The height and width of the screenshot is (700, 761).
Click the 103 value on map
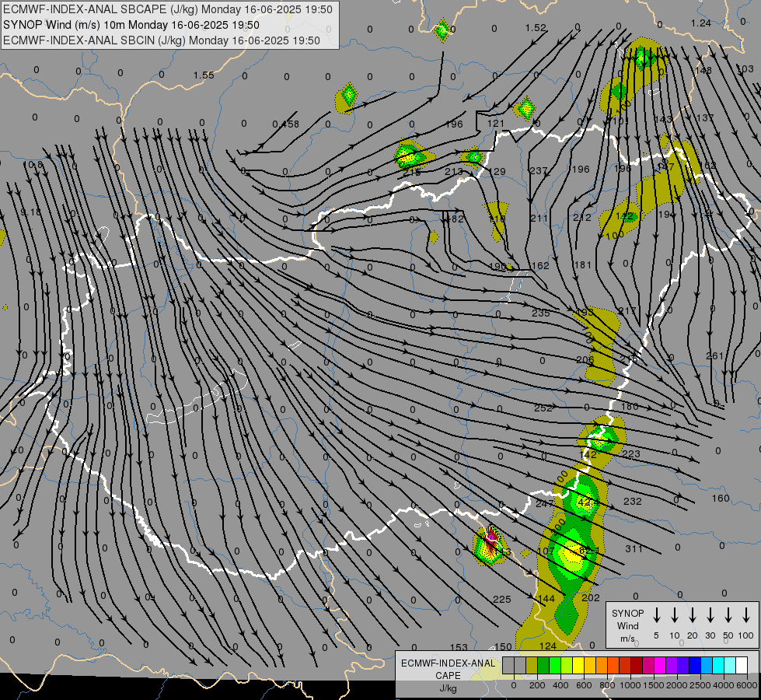tap(745, 69)
